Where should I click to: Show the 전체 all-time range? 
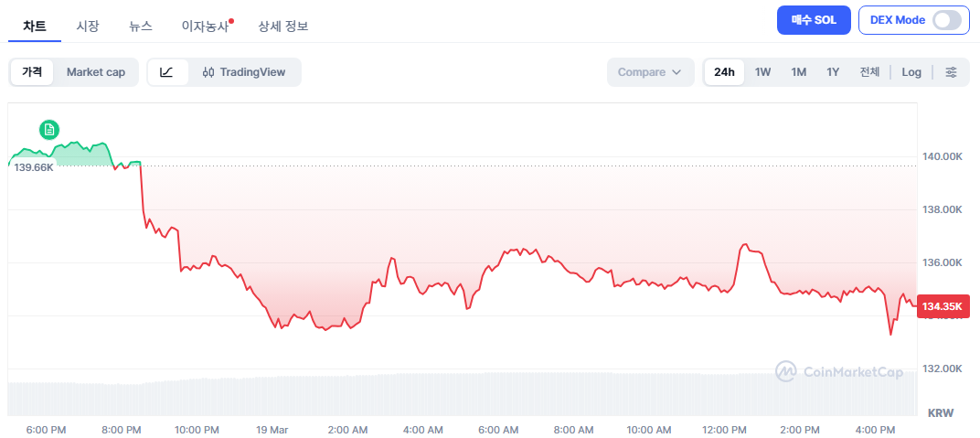click(x=869, y=72)
